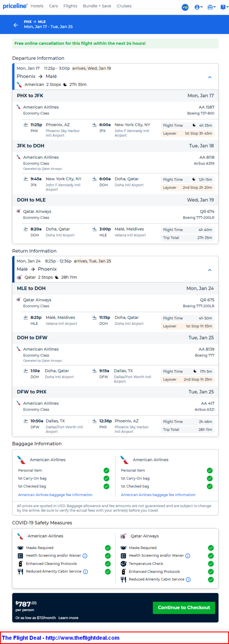Go to the Flights section
The height and width of the screenshot is (644, 229).
pos(70,6)
